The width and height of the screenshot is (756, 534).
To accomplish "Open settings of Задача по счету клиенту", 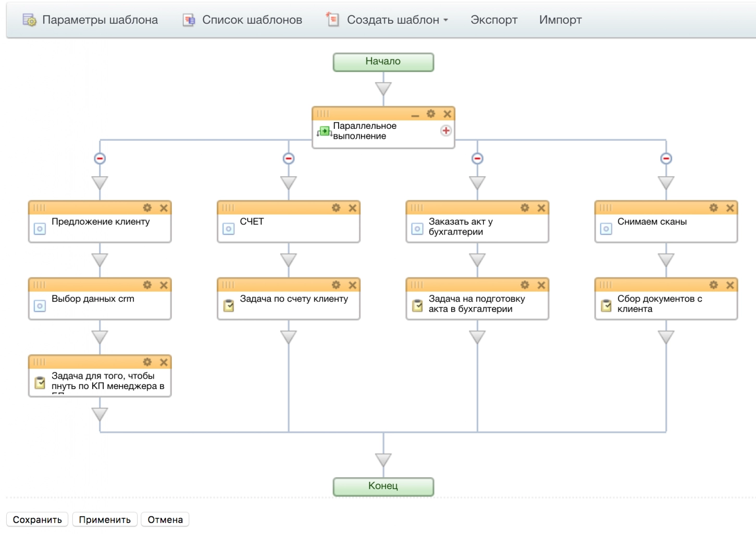I will (x=336, y=285).
